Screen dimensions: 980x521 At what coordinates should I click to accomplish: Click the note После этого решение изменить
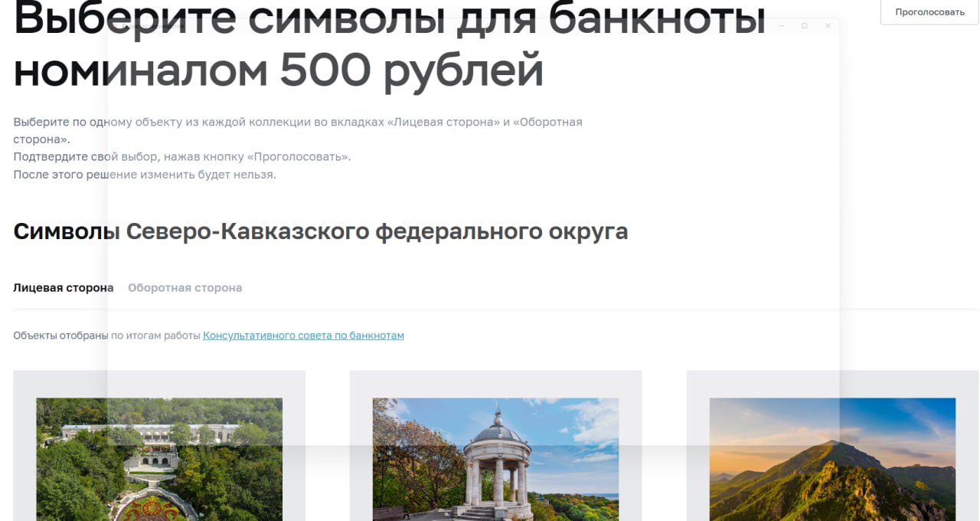click(144, 175)
